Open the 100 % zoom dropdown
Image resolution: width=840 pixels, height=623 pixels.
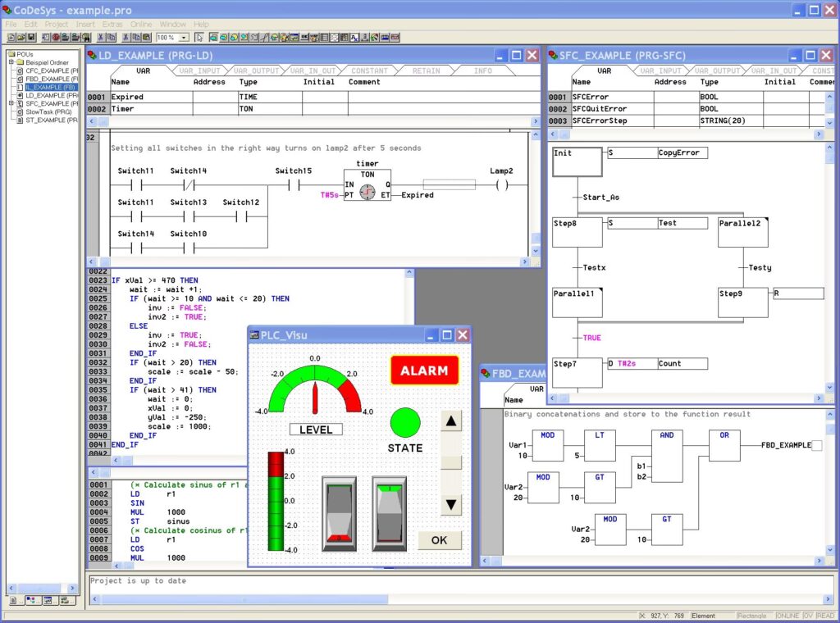coord(184,38)
